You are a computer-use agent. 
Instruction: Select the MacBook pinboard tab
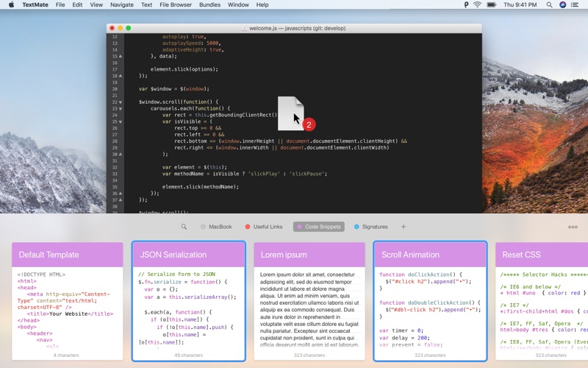coord(216,227)
